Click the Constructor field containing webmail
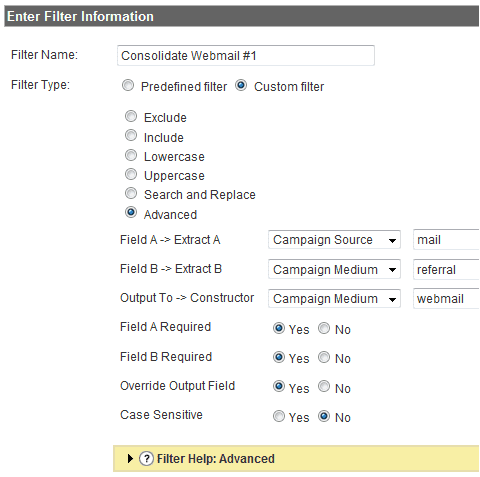Viewport: 480px width, 477px height. click(446, 299)
